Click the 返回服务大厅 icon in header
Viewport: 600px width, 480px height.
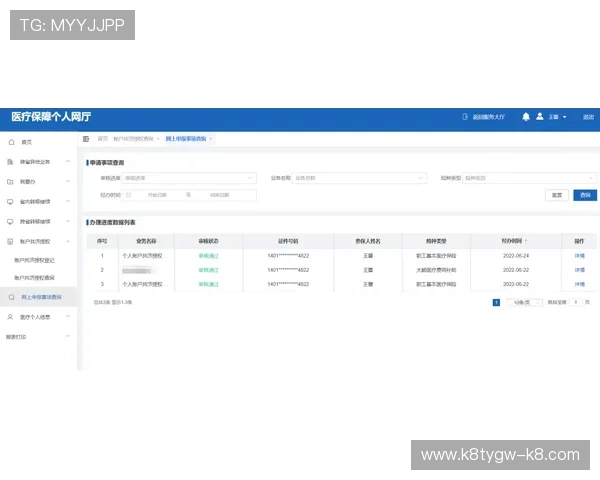465,117
